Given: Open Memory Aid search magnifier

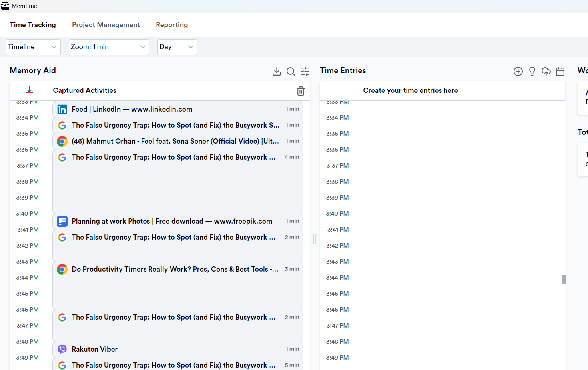Looking at the screenshot, I should (291, 71).
